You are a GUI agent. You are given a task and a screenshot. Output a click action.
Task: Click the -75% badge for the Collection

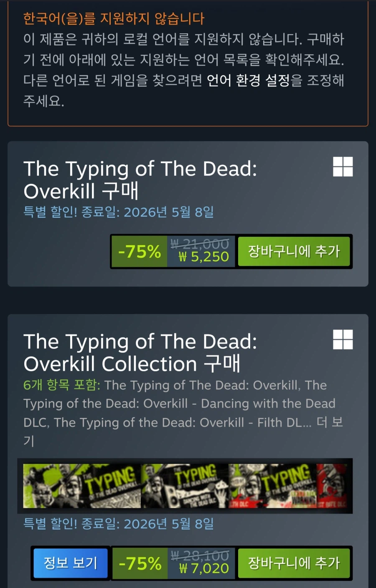coord(140,563)
